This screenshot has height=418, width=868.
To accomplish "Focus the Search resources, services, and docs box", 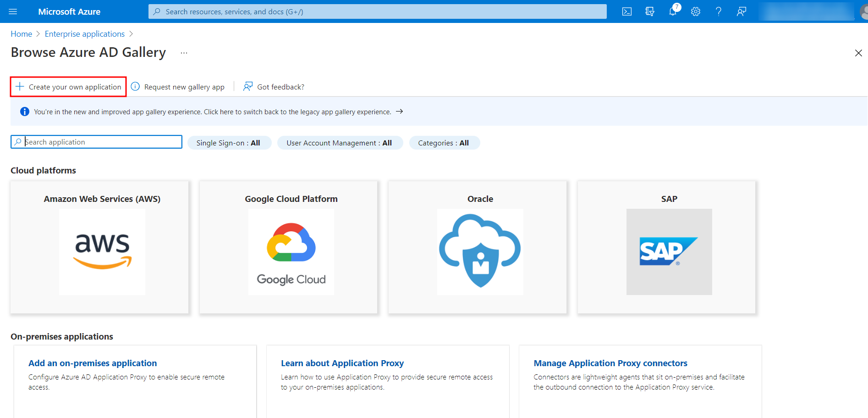I will [x=377, y=11].
